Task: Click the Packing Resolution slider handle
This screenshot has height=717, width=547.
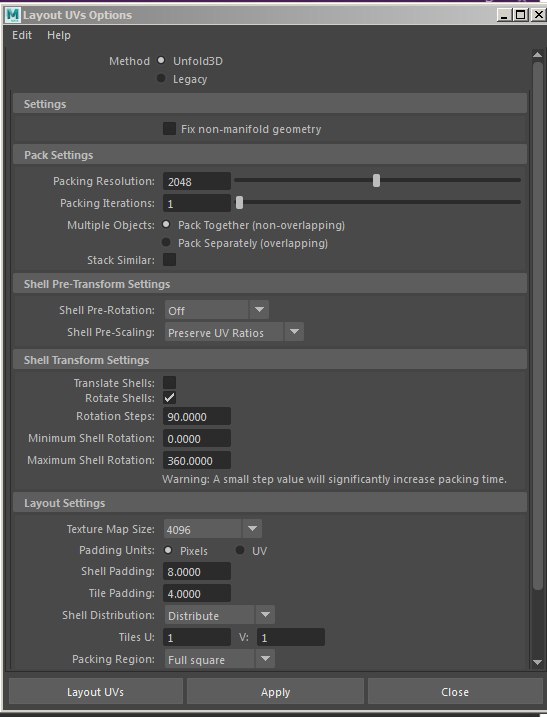Action: click(x=376, y=180)
